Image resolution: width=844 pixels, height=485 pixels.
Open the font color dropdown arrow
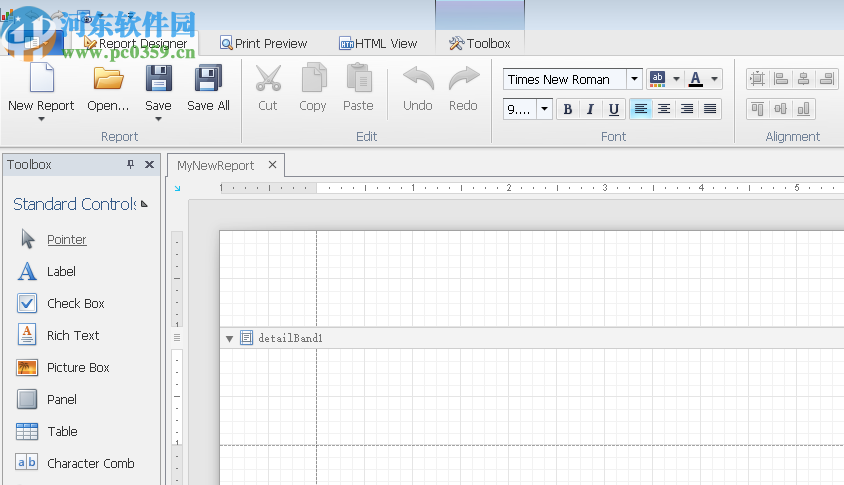coord(714,79)
